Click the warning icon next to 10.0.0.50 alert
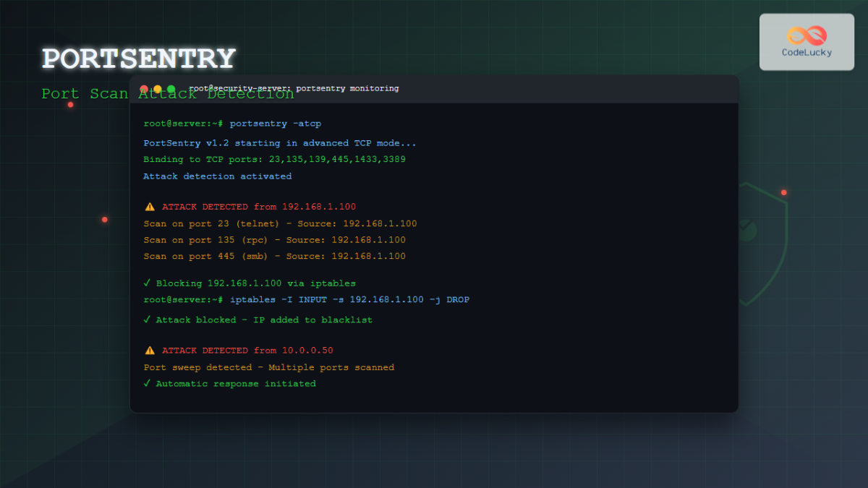 pos(150,350)
